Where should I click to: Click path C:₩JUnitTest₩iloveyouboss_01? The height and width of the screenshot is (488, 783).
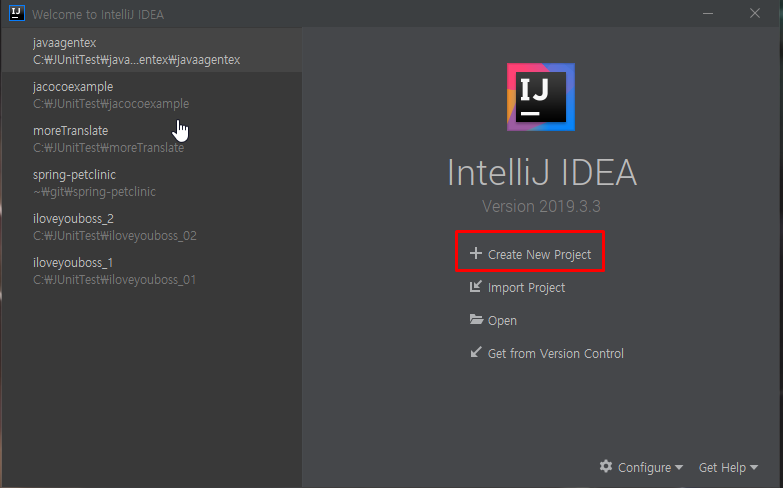coord(114,280)
